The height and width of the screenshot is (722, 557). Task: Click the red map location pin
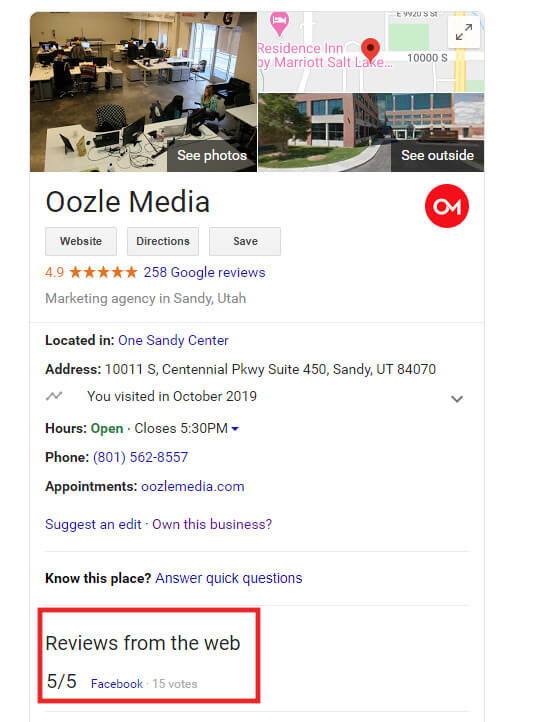(x=370, y=50)
